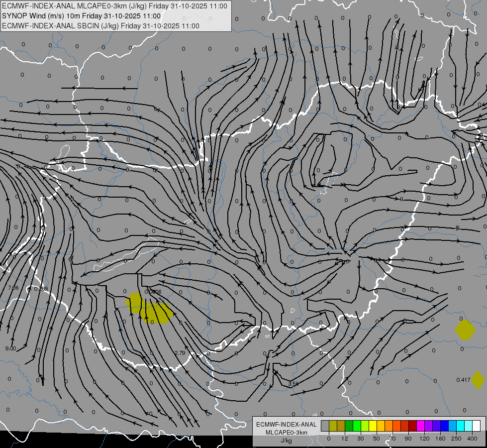
Task: Click legend scale label 160
Action: pos(440,439)
